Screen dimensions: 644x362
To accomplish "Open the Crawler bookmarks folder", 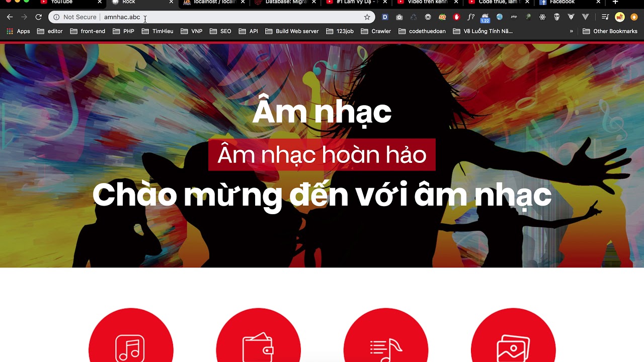I will [376, 31].
